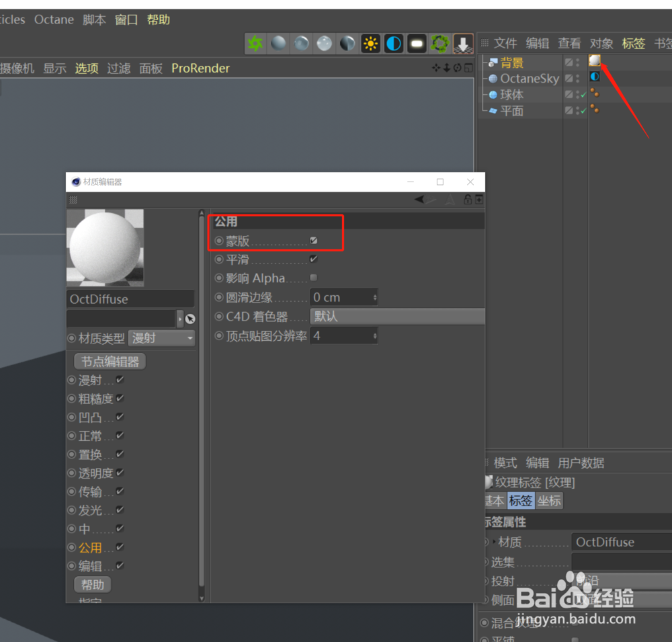
Task: Toggle the viewport maximize layout icon
Action: [x=468, y=68]
